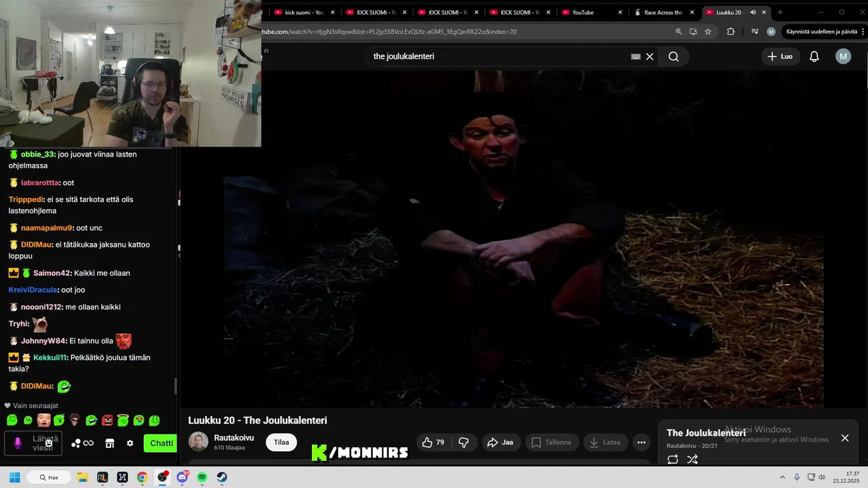Screen dimensions: 868x488
Task: Share the video with Jaa
Action: 500,443
